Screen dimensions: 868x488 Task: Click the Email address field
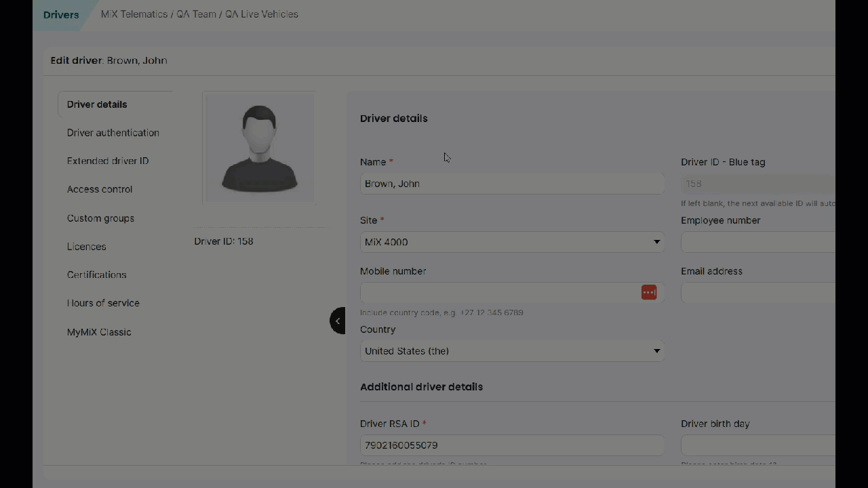[757, 293]
